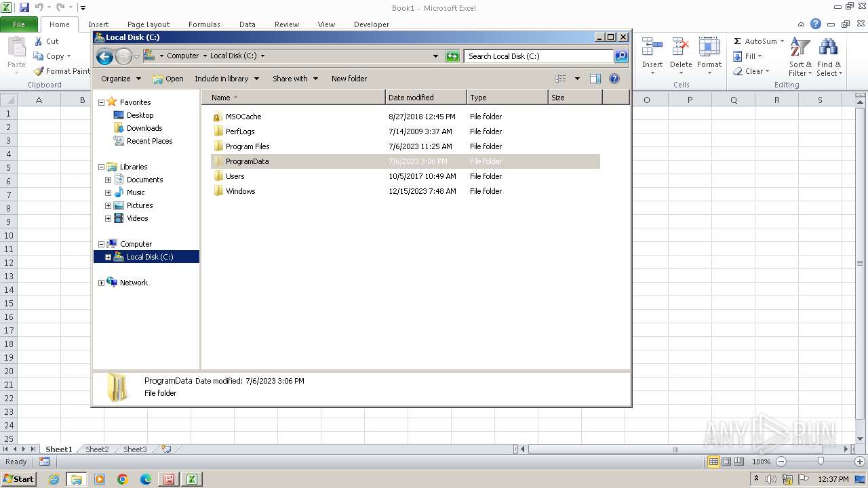868x488 pixels.
Task: Click the zoom in plus button
Action: tap(860, 462)
